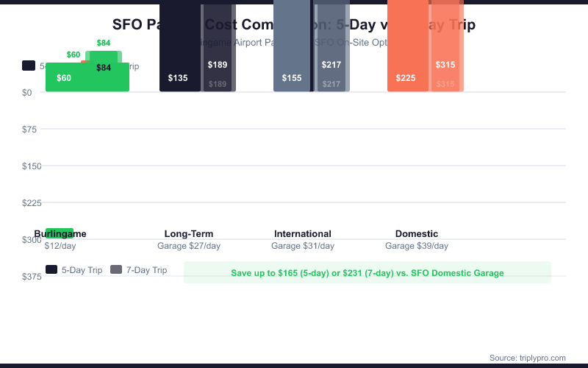
Task: Toggle the "5-Day Trip" bottom legend label
Action: pyautogui.click(x=82, y=270)
